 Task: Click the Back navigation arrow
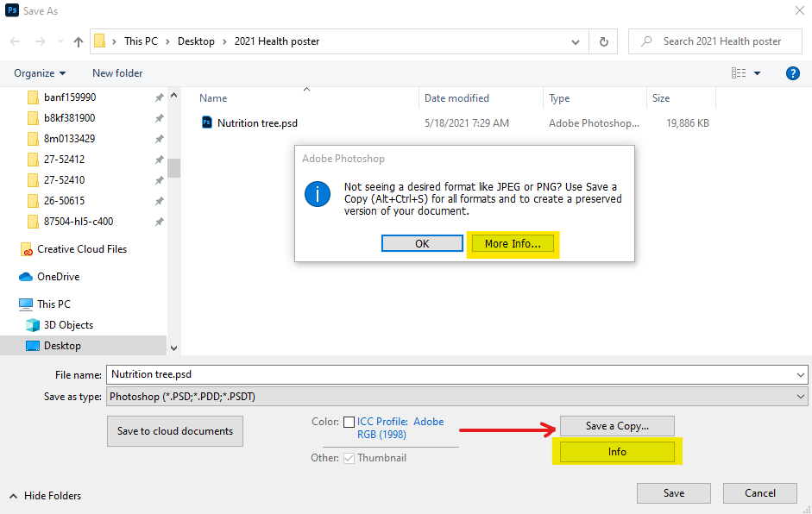(x=15, y=41)
